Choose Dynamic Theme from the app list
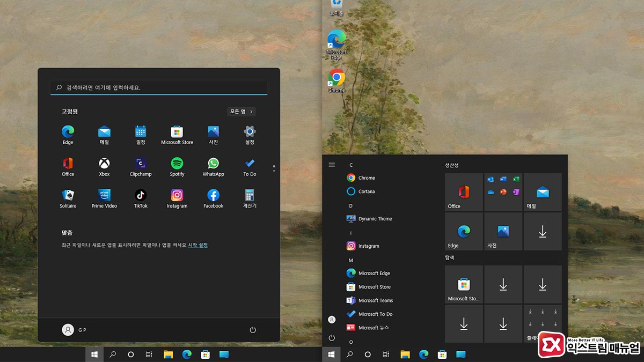Screen dimensions: 644x362 (375, 219)
